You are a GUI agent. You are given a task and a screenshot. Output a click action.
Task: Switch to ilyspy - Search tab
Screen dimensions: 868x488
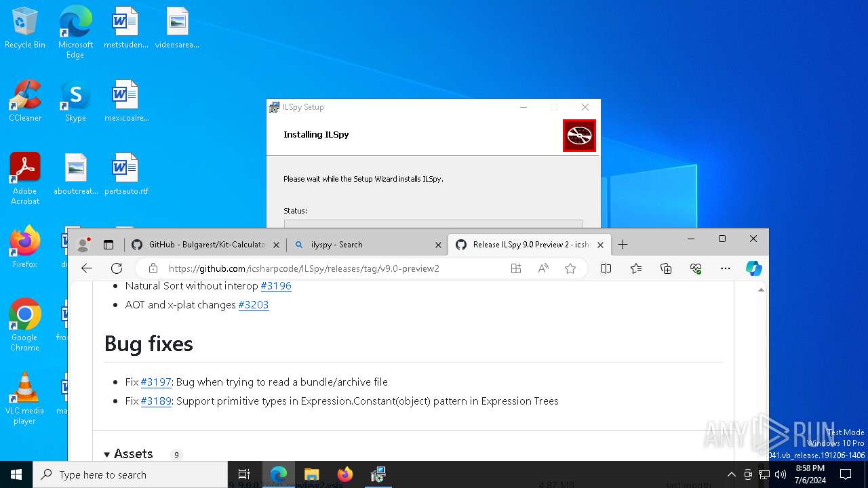point(367,245)
